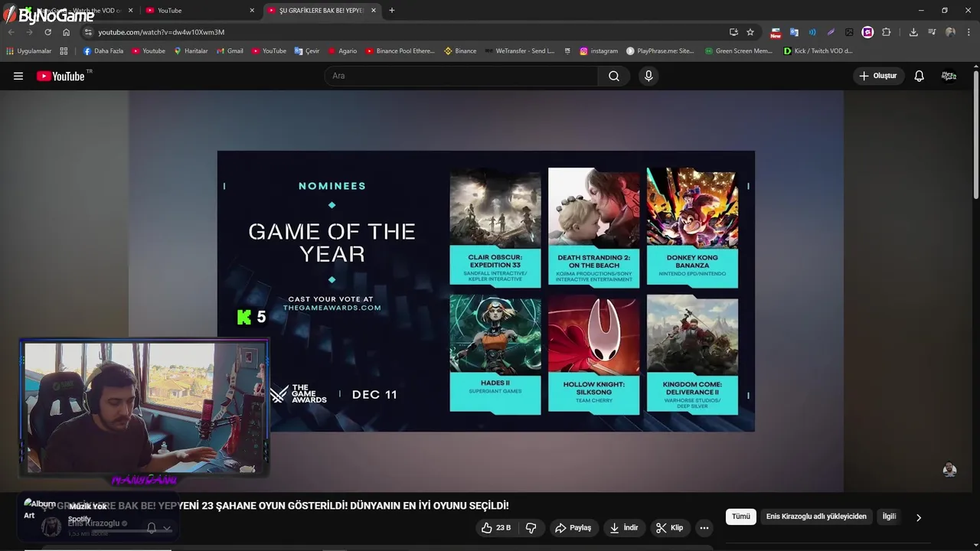Click the İndir download button
The image size is (980, 551).
(x=624, y=528)
